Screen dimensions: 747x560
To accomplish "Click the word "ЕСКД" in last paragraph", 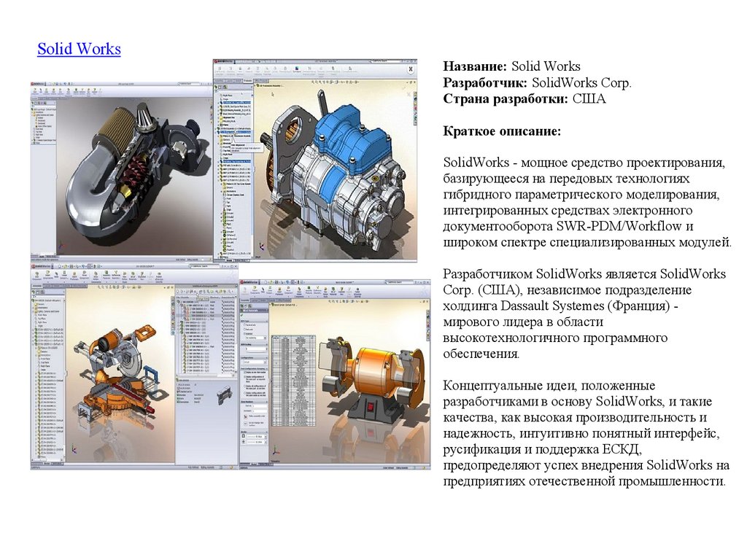I will point(622,449).
